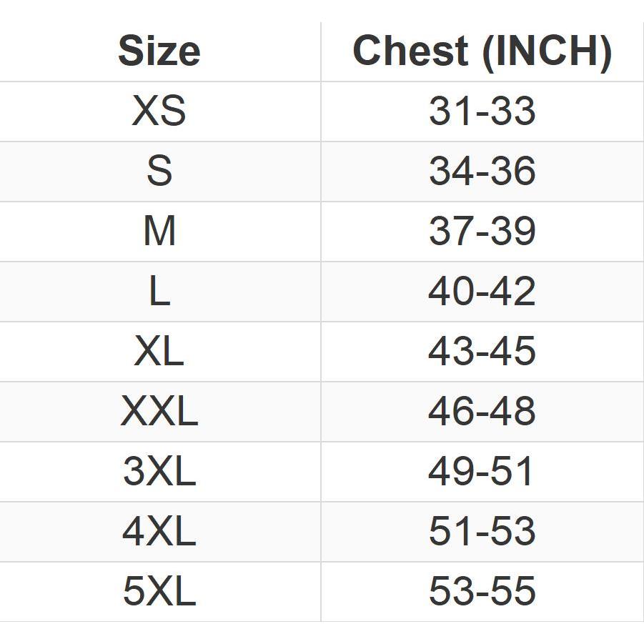Click the 49-51 chest measurement
Screen dimensions: 644x644
click(x=482, y=472)
